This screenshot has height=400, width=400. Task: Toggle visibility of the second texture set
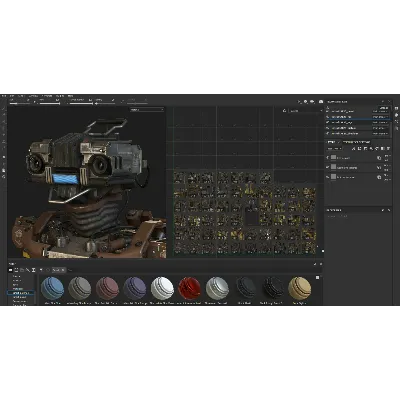(x=327, y=117)
